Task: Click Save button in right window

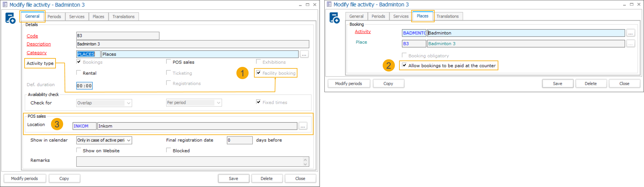Action: click(x=558, y=84)
